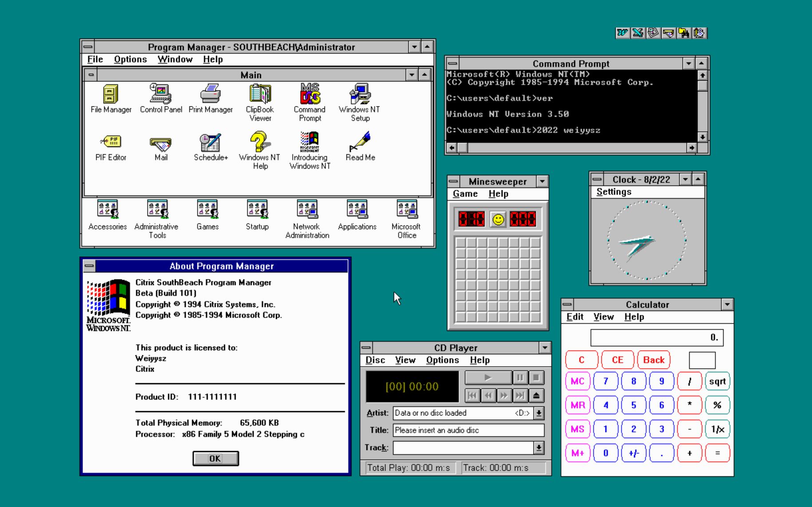Screen dimensions: 812x507
Task: Click the previous track button in CD Player
Action: coord(472,395)
